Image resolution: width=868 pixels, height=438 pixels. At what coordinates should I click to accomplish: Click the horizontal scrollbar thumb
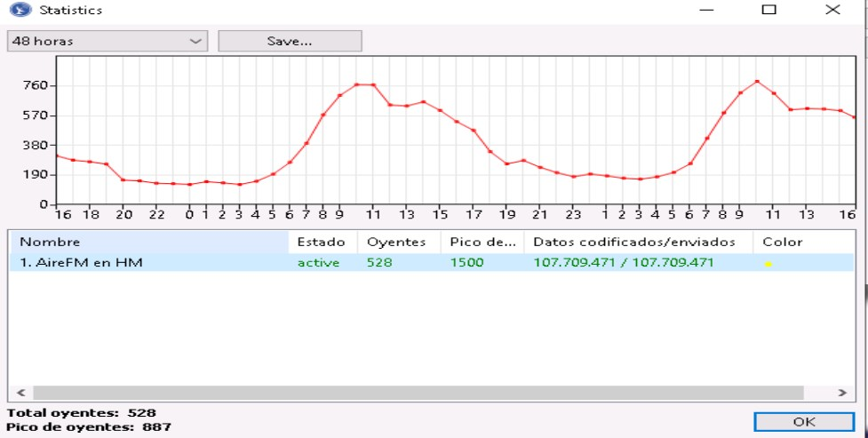click(418, 392)
